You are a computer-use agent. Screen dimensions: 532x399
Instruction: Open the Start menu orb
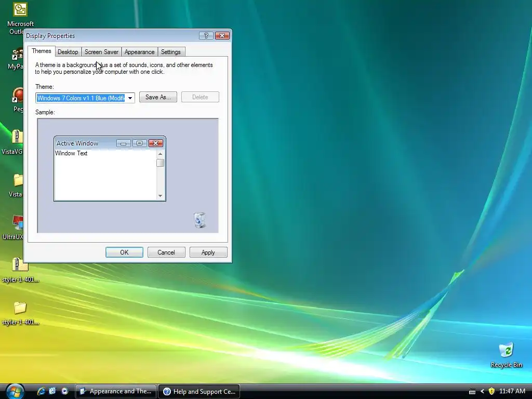click(15, 392)
